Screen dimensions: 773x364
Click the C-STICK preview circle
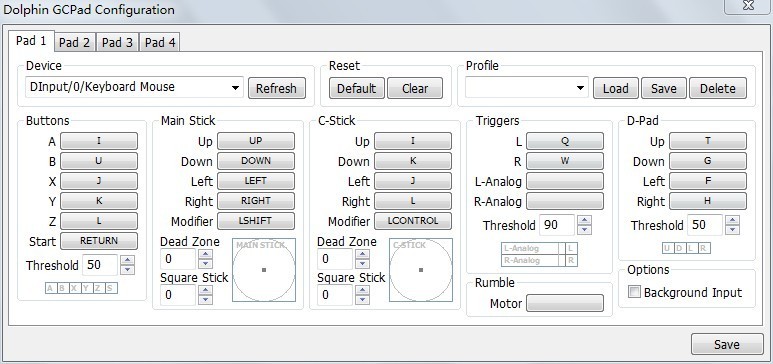421,270
